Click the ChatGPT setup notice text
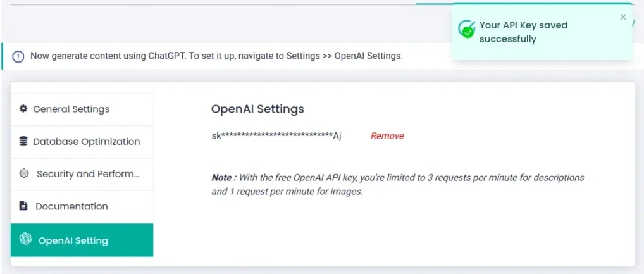Viewport: 644px width, 274px height. [216, 56]
